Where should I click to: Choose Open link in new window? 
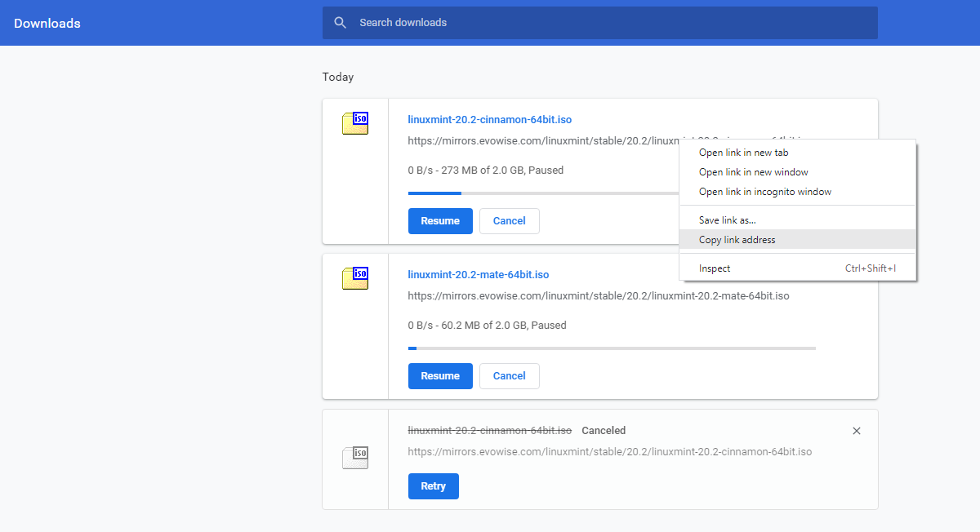tap(753, 172)
